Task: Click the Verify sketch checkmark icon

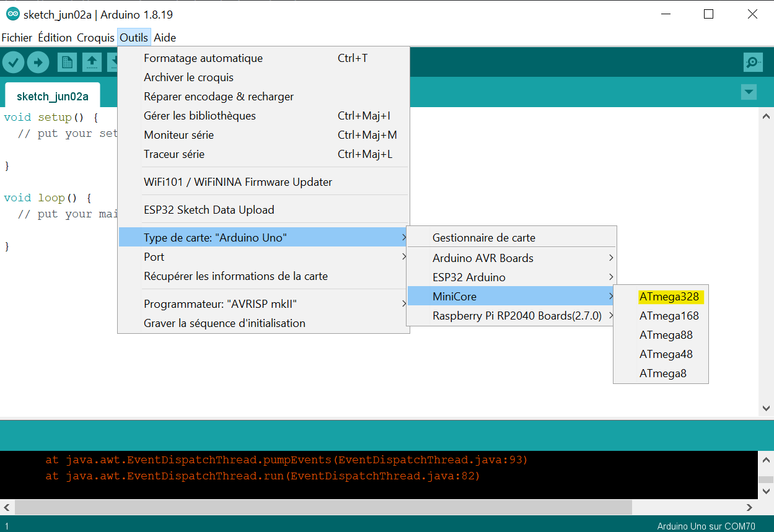Action: 13,62
